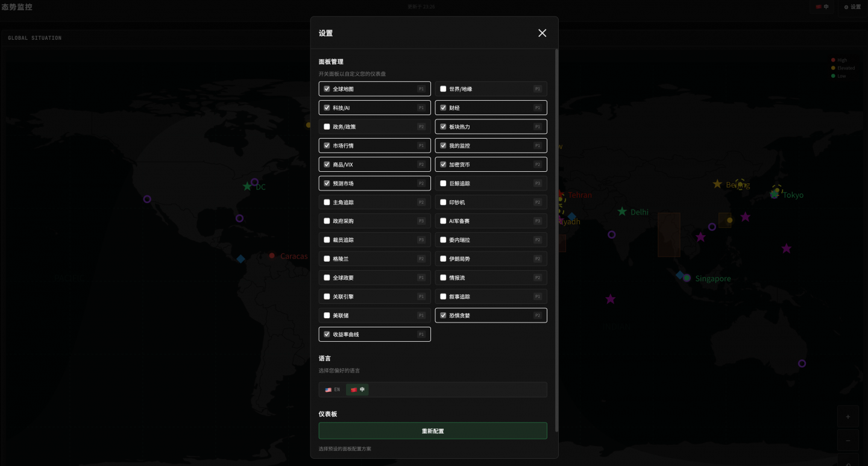868x466 pixels.
Task: Uncheck the 恐惧贪婪 panel option
Action: coord(443,315)
